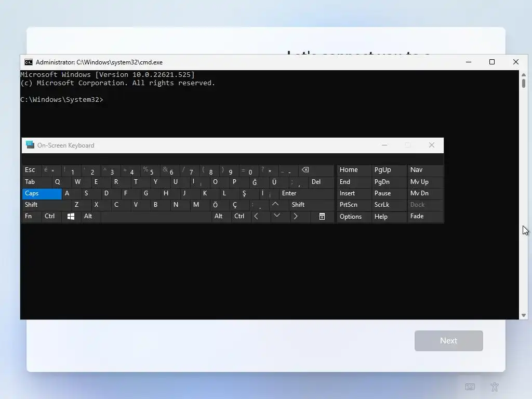This screenshot has height=399, width=532.
Task: Tap the up arrow key
Action: pyautogui.click(x=279, y=205)
